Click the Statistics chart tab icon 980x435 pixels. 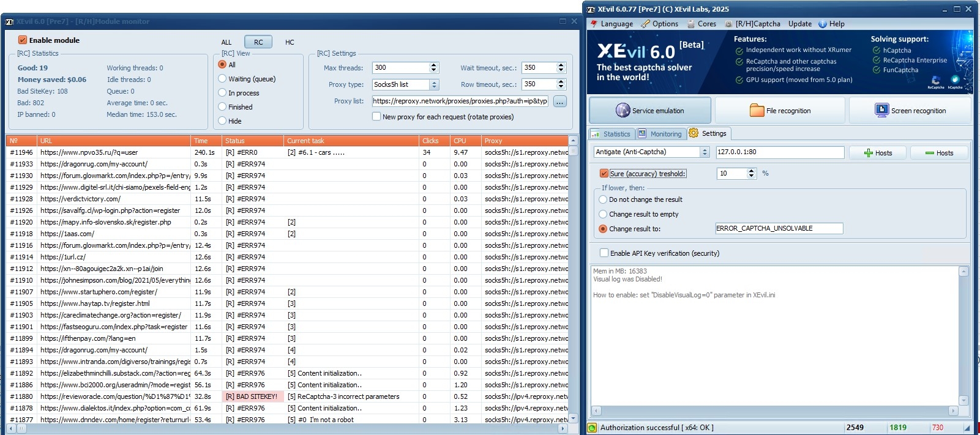coord(596,134)
